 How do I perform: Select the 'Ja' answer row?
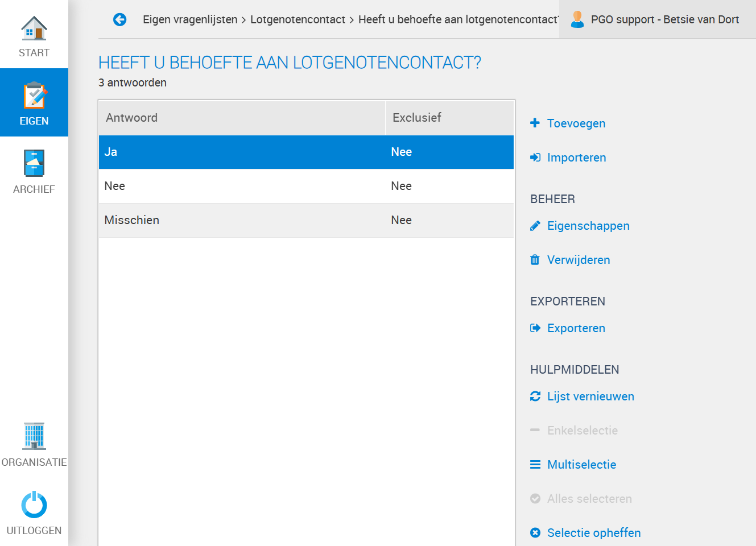click(306, 152)
